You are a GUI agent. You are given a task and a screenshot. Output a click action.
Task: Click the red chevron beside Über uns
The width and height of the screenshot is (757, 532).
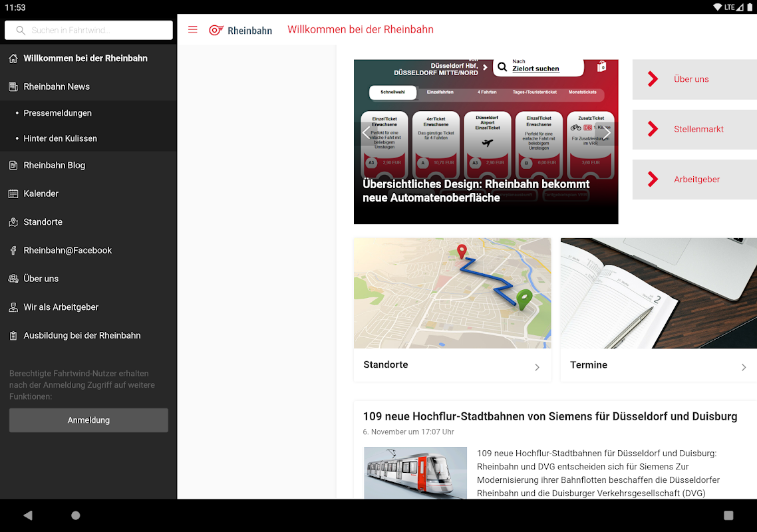[x=653, y=79]
